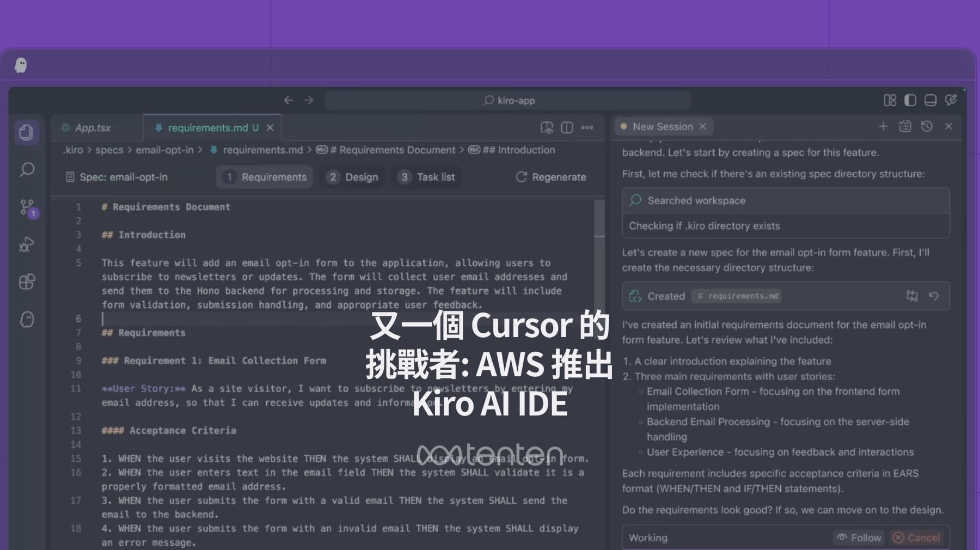980x550 pixels.
Task: Click the email-opt-in breadcrumb
Action: tap(164, 150)
